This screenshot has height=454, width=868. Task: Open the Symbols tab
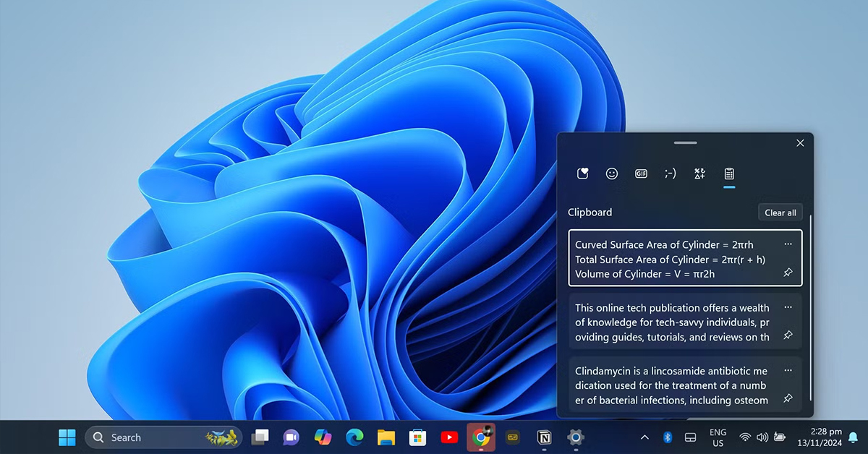[x=699, y=174]
